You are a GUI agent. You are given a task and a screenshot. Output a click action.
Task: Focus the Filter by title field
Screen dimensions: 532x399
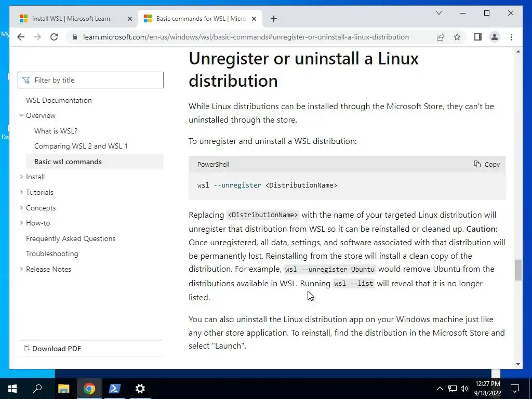(x=90, y=80)
